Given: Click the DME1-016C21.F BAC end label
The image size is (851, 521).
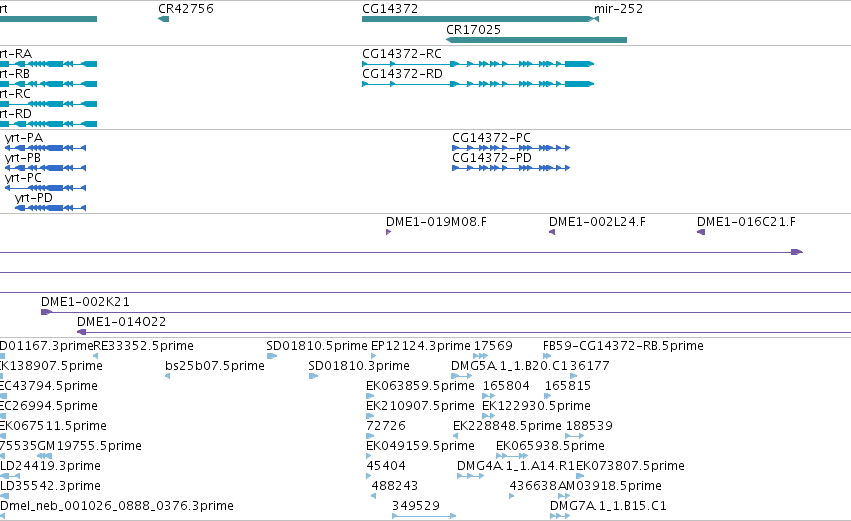Looking at the screenshot, I should (746, 222).
